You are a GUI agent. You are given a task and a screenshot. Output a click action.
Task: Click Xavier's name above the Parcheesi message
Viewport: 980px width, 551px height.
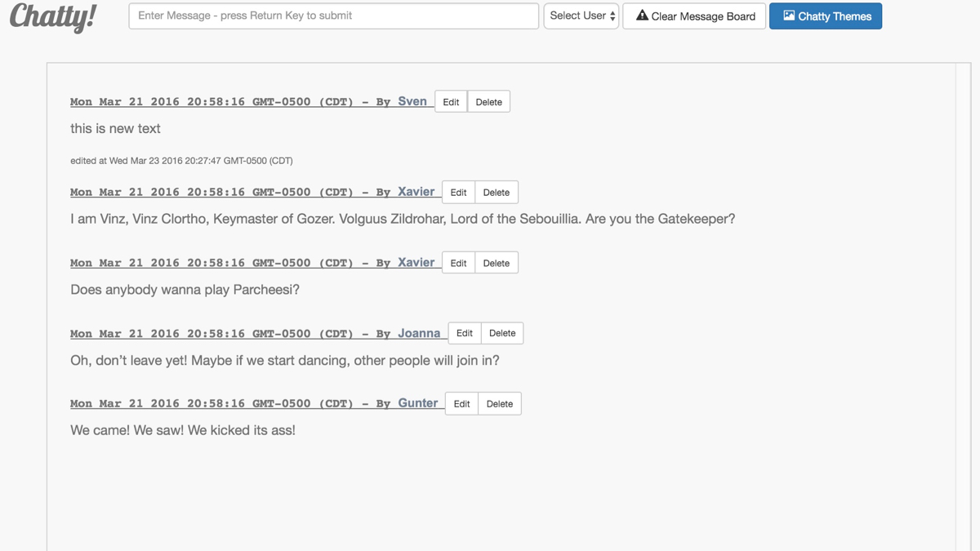pos(416,262)
